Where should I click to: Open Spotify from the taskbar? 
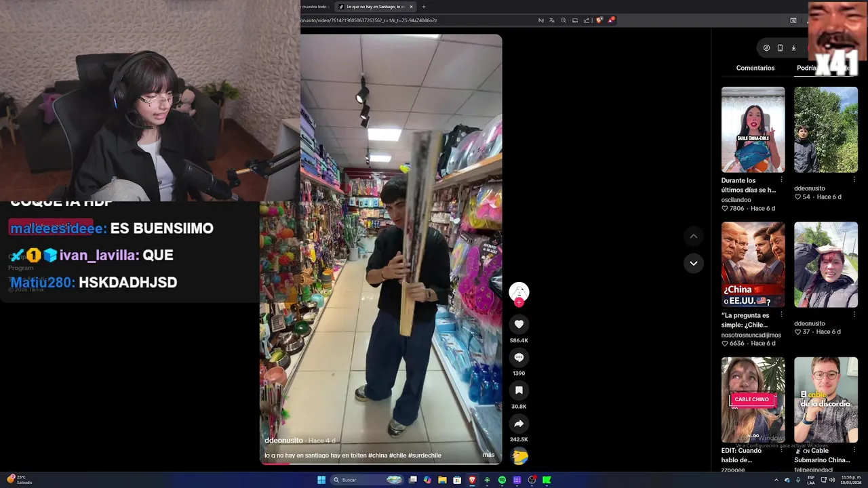click(502, 480)
